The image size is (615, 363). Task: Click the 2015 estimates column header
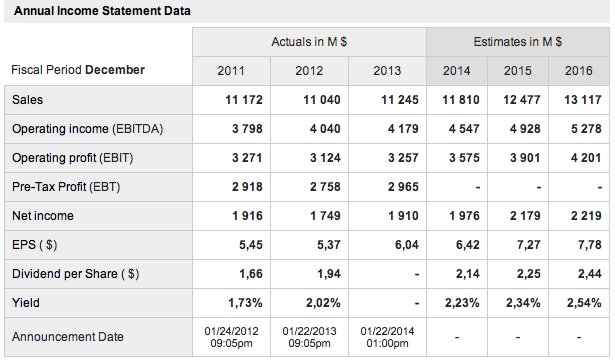(518, 71)
